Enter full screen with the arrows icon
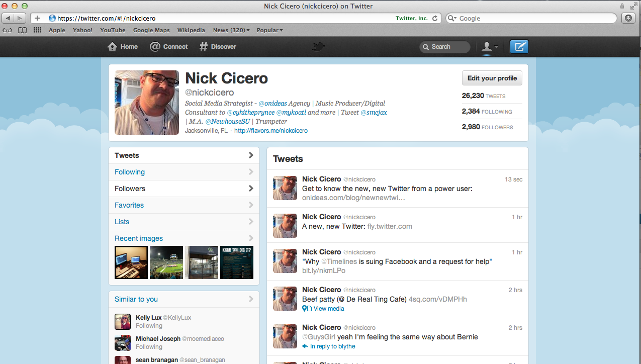 pyautogui.click(x=633, y=6)
